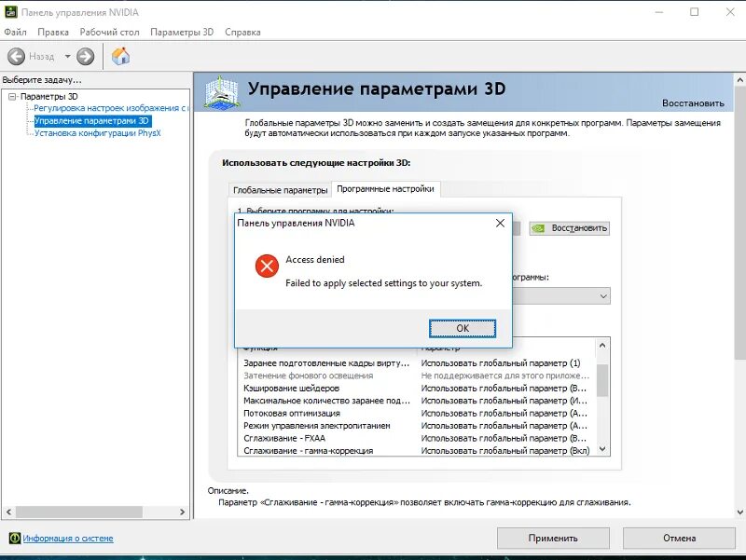This screenshot has height=560, width=746.
Task: Open the Правка menu
Action: click(x=53, y=33)
